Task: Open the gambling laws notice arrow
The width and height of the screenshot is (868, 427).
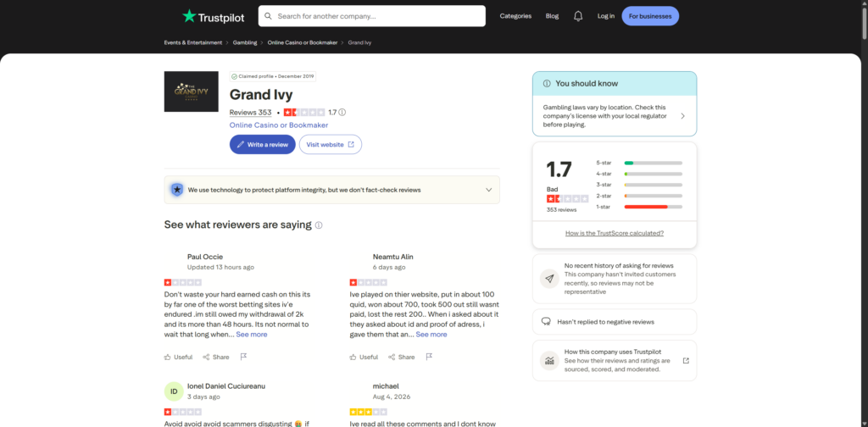Action: click(x=682, y=116)
